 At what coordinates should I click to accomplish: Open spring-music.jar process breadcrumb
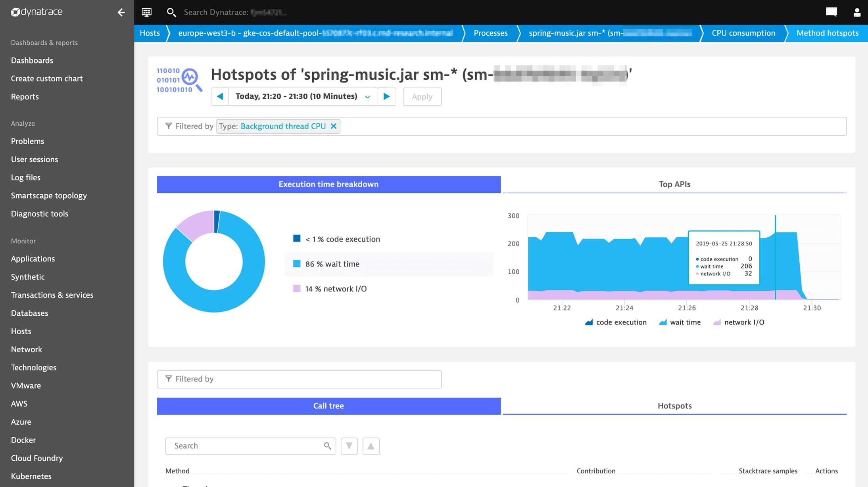[x=610, y=33]
